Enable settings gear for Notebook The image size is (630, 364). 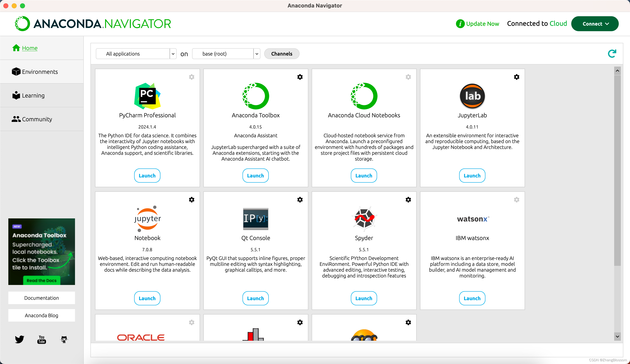click(191, 200)
